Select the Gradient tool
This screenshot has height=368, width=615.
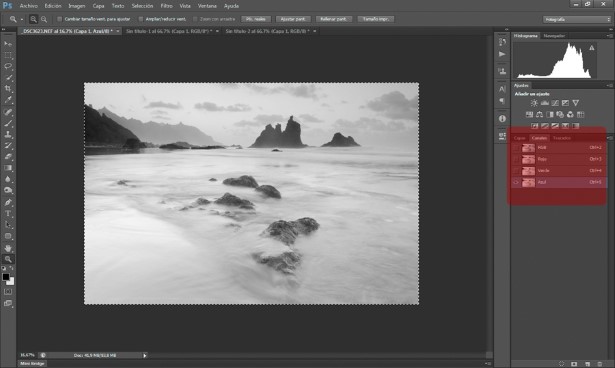[x=8, y=168]
